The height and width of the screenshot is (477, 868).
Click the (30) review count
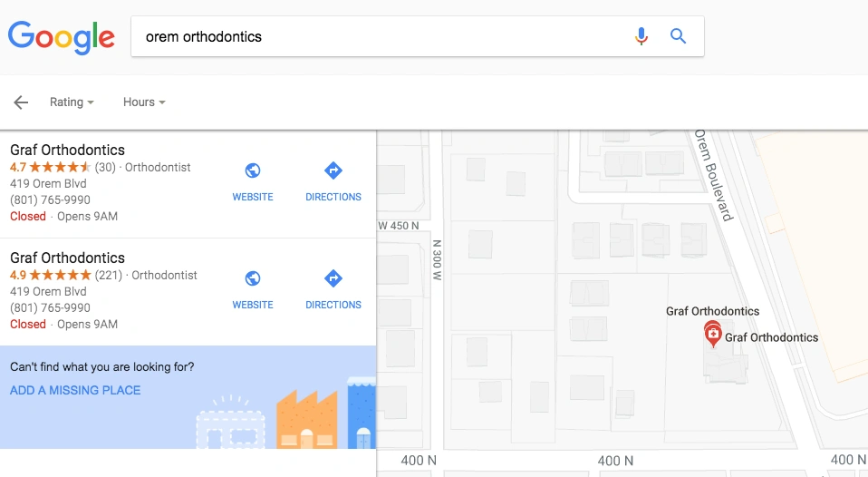pyautogui.click(x=105, y=167)
